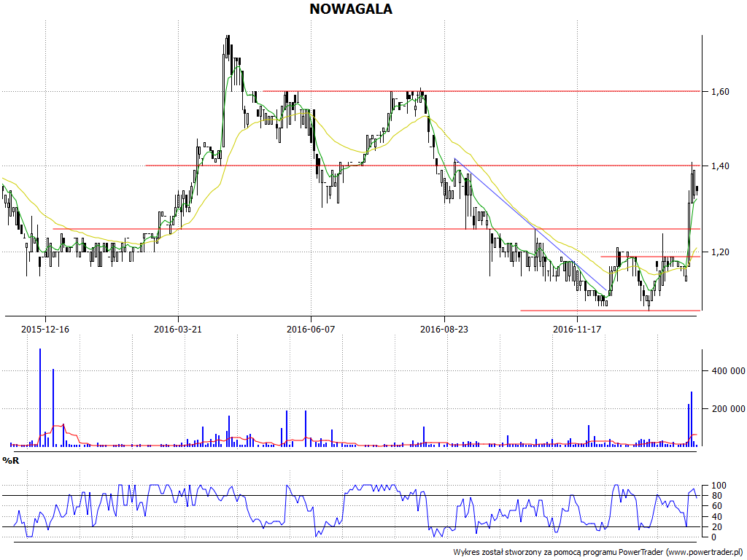Click the 100 value on %R axis
This screenshot has height=560, width=747.
click(719, 486)
